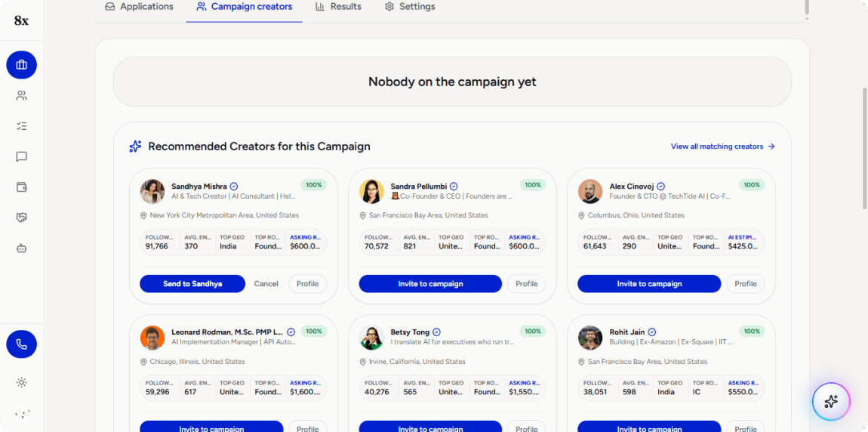The width and height of the screenshot is (868, 432).
Task: Open Alex Cinovoj's Profile button
Action: (746, 283)
